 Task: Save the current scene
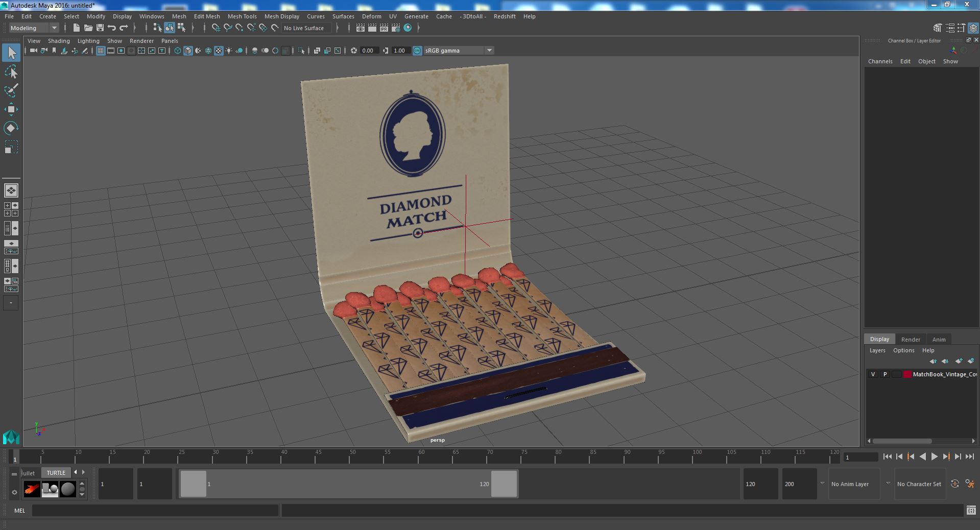tap(100, 28)
